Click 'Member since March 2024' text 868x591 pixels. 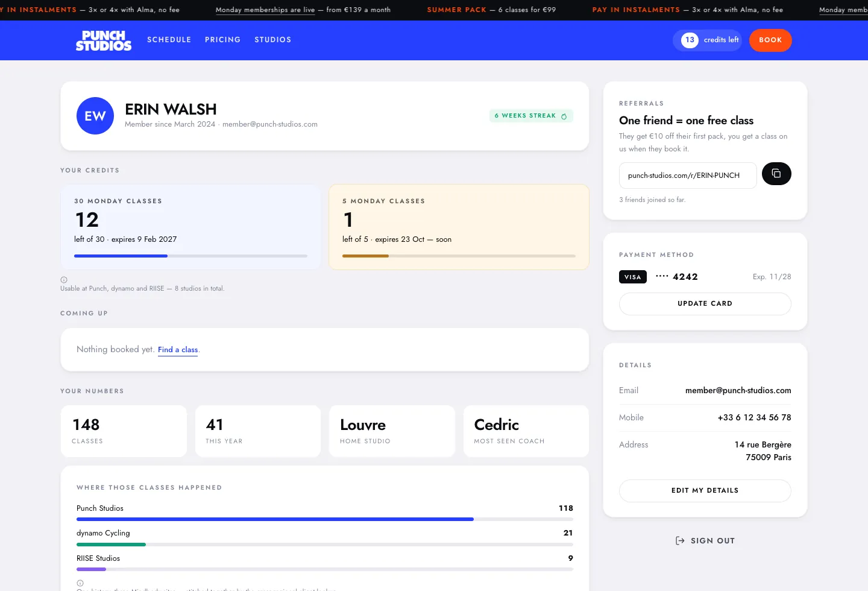(170, 124)
